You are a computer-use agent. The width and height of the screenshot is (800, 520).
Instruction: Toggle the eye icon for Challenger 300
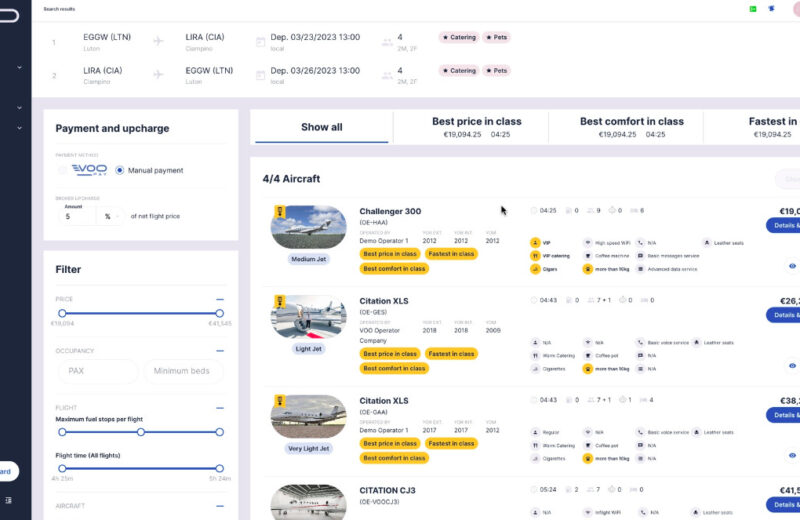pos(792,266)
